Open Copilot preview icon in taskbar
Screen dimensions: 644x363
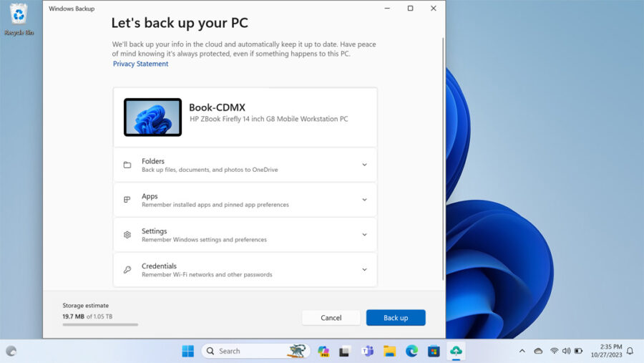pos(323,351)
